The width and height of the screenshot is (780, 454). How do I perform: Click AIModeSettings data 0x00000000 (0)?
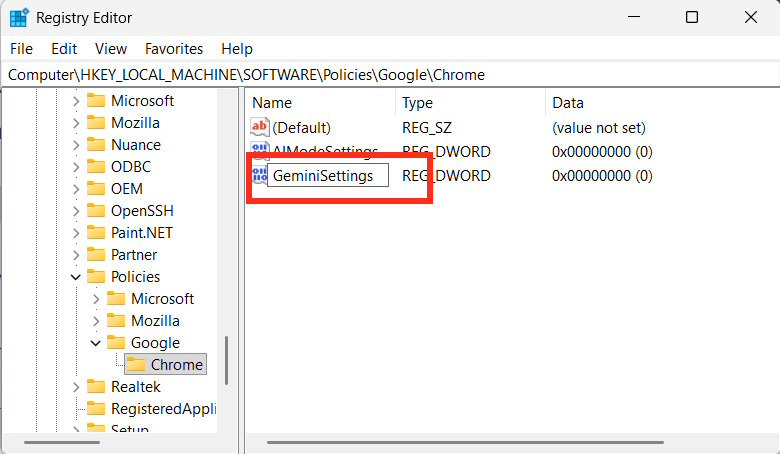[602, 152]
